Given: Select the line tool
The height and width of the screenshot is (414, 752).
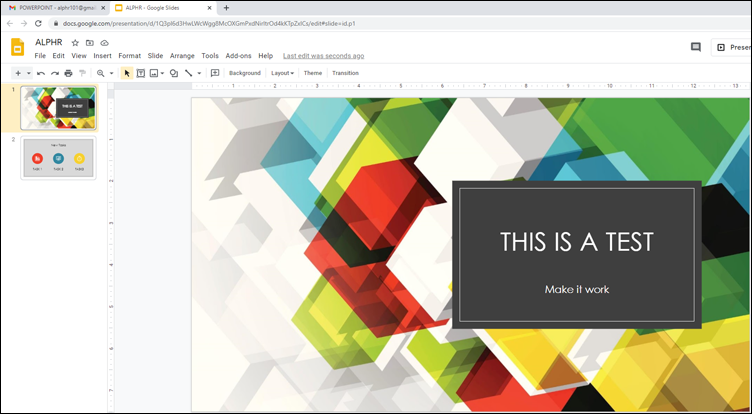Looking at the screenshot, I should pyautogui.click(x=188, y=73).
